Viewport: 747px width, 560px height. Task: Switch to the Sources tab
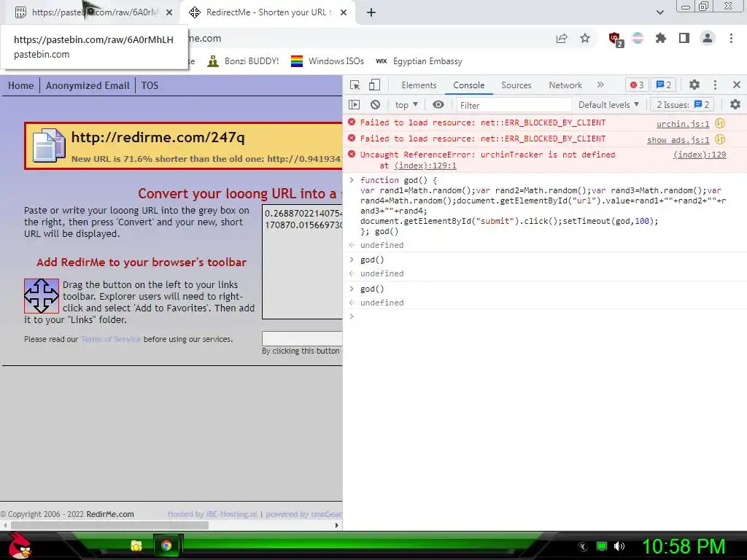516,85
